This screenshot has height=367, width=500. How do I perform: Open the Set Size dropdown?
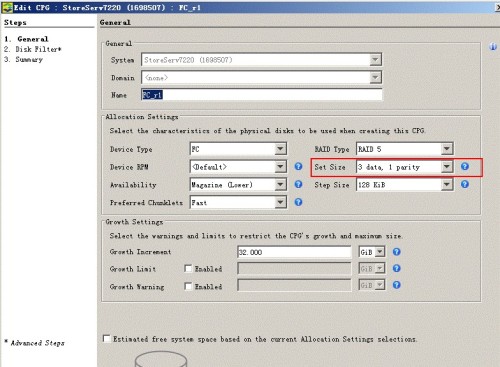[447, 166]
